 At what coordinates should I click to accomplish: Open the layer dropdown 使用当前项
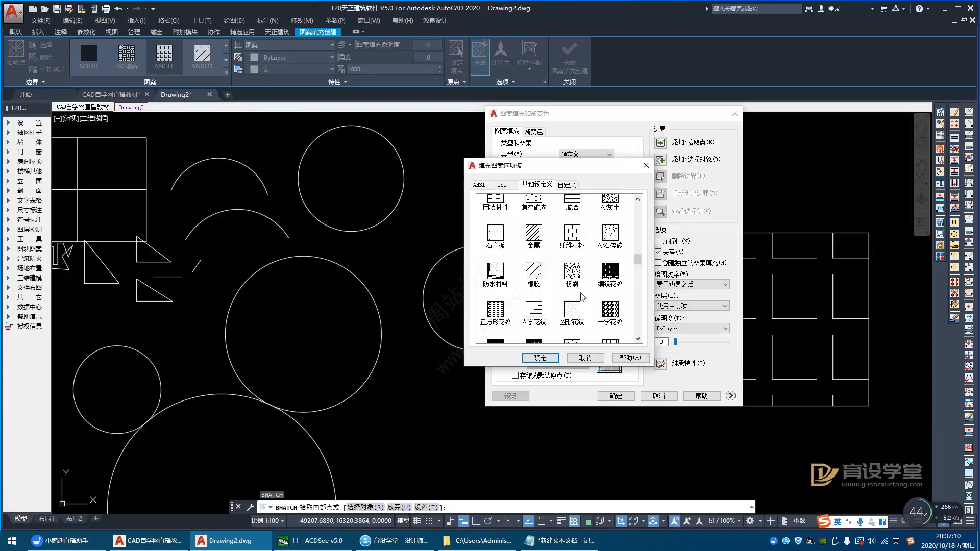(x=692, y=306)
